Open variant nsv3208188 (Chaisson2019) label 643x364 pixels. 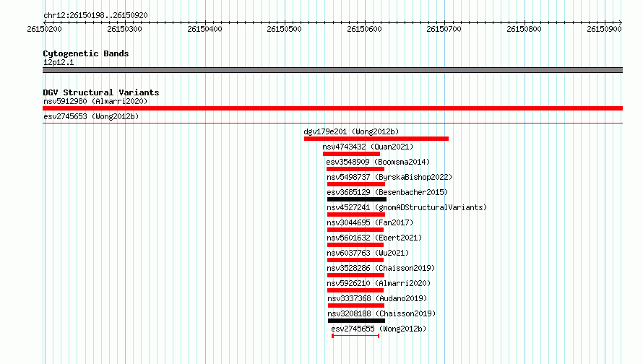tap(381, 313)
